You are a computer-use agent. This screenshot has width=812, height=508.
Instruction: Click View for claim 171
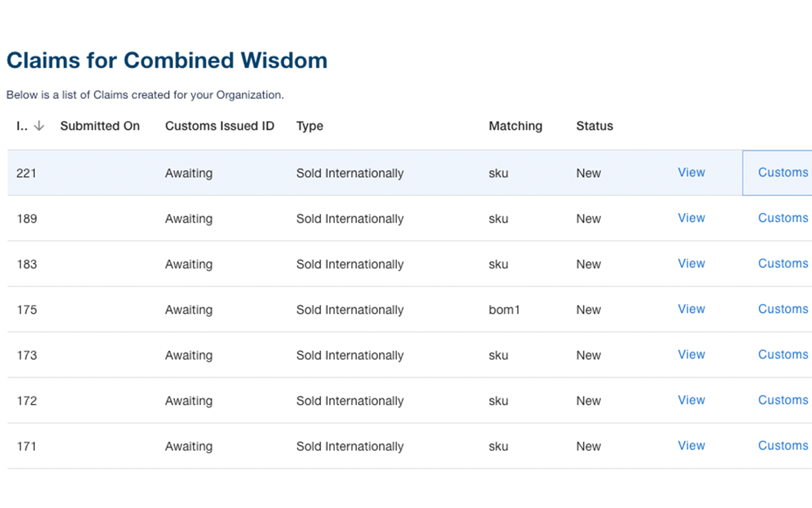point(691,446)
